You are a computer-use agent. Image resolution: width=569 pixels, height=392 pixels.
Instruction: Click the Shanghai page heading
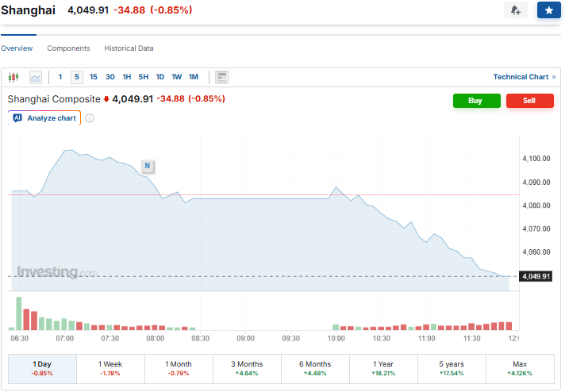click(x=29, y=10)
